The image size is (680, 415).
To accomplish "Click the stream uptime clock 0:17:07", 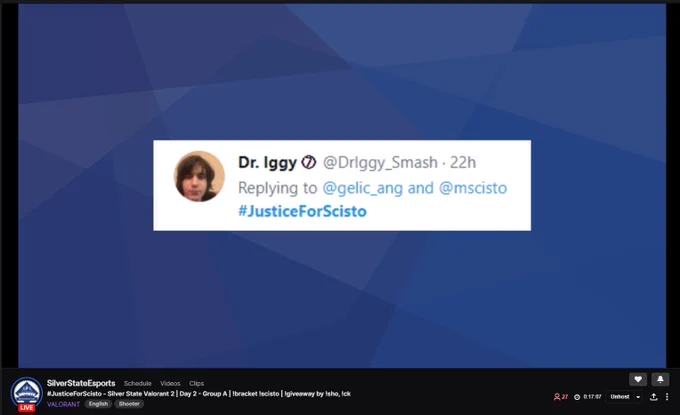I will (x=588, y=397).
